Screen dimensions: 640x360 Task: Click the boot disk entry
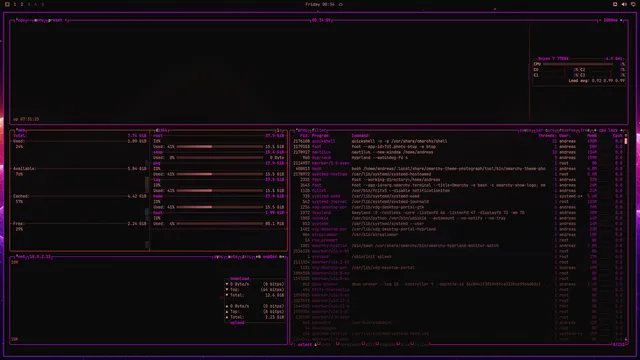tap(218, 213)
